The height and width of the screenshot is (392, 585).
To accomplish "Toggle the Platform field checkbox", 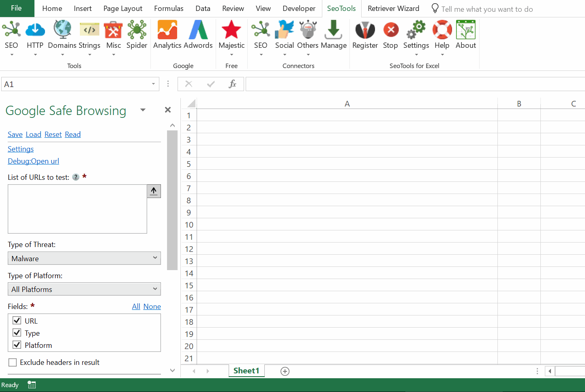I will point(17,345).
